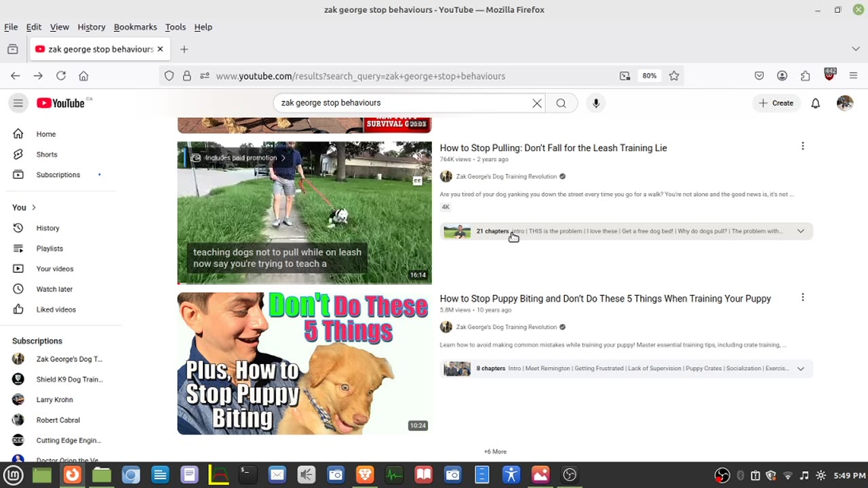Screen dimensions: 868x488
Task: Show +6 More results
Action: tap(495, 451)
